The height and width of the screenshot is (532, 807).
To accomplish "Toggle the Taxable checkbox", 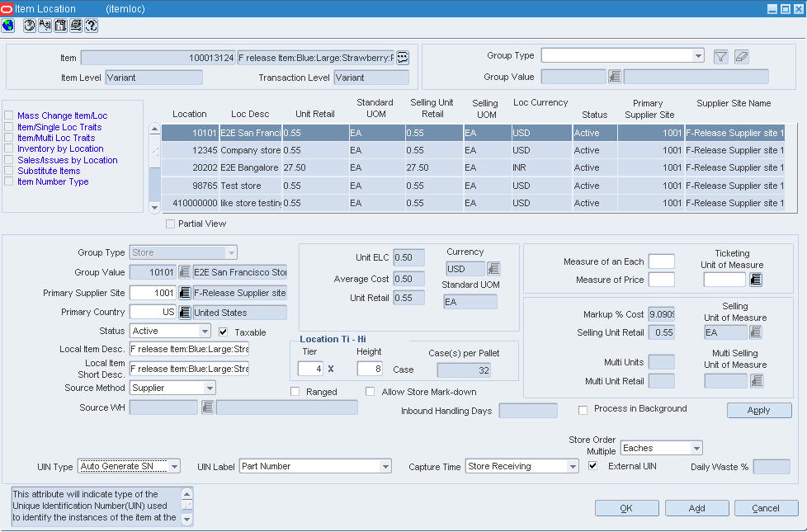I will pyautogui.click(x=223, y=332).
